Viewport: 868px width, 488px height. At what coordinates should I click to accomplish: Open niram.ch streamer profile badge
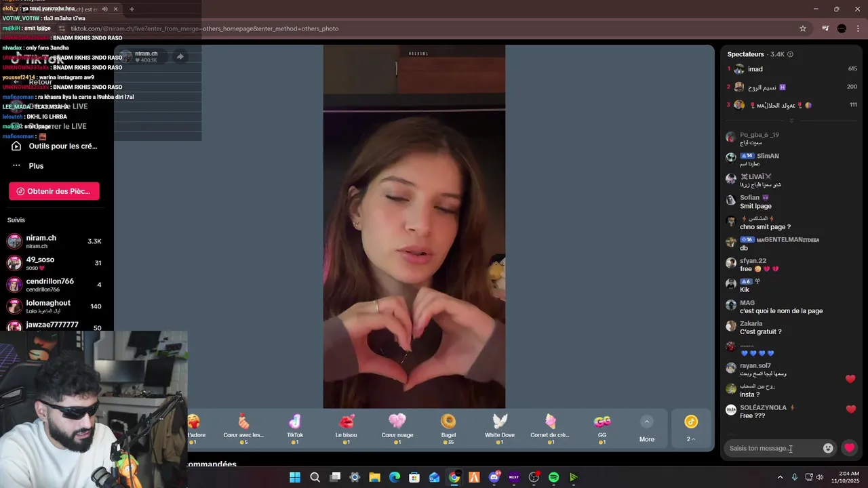142,57
